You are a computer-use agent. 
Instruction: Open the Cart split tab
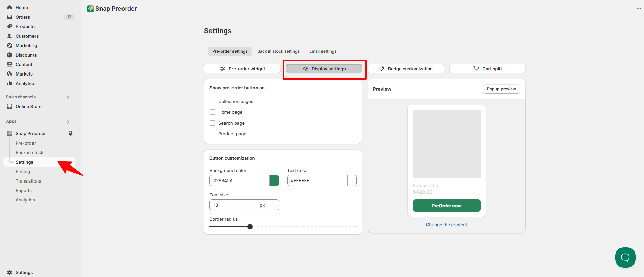(x=487, y=69)
